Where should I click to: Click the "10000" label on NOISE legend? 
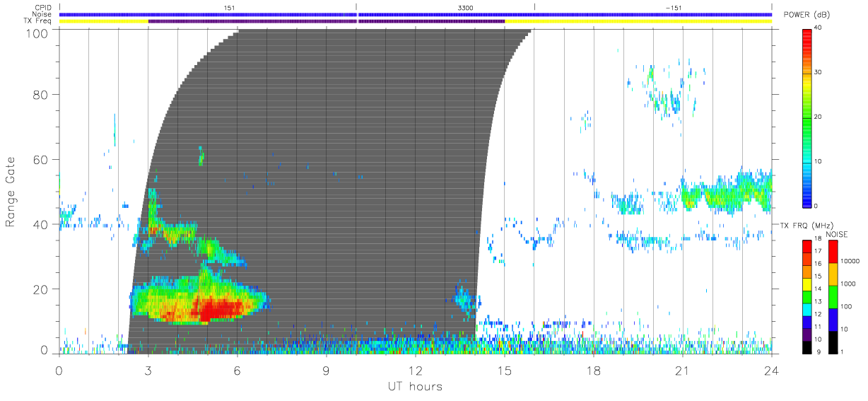850,261
